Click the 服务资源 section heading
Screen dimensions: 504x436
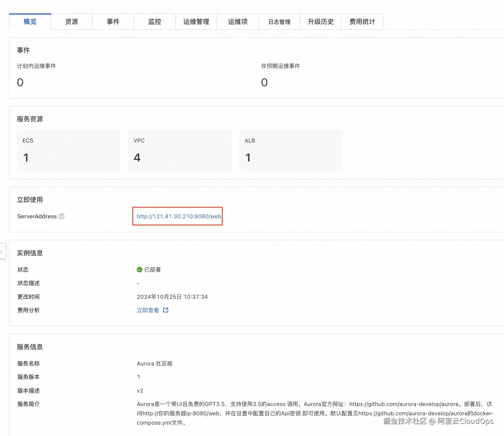(30, 119)
